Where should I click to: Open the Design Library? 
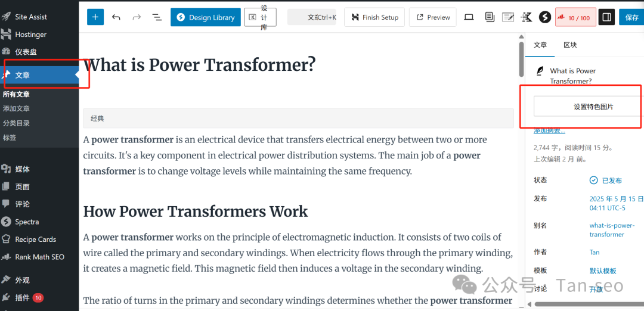click(x=205, y=17)
